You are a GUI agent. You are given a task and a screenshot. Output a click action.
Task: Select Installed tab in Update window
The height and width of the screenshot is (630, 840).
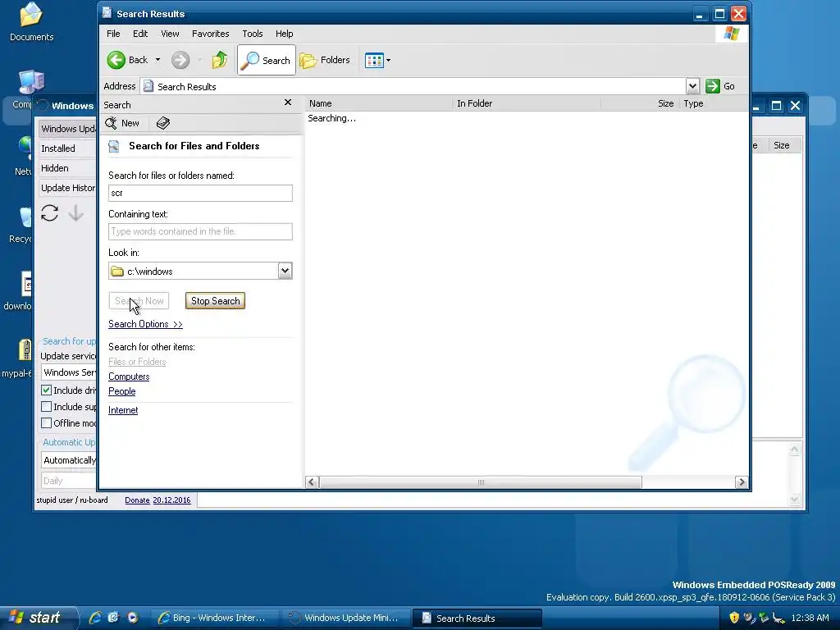click(67, 148)
